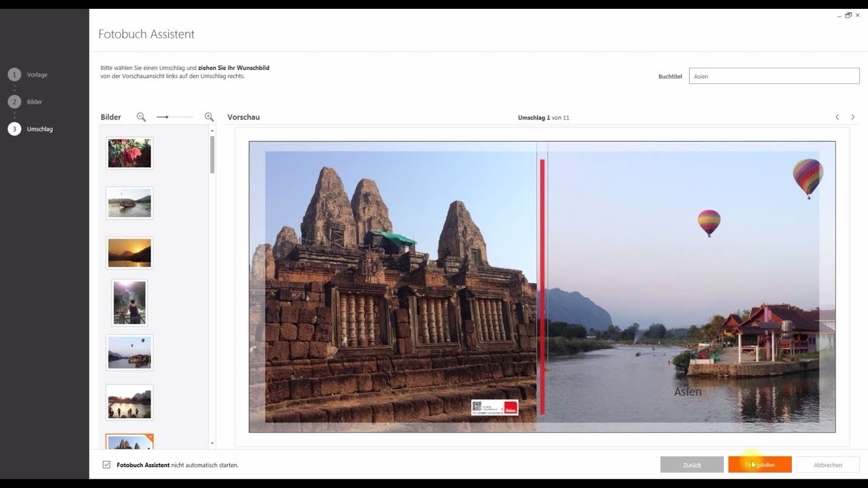Select the balloon over river thumbnail
The width and height of the screenshot is (868, 488).
[x=130, y=352]
